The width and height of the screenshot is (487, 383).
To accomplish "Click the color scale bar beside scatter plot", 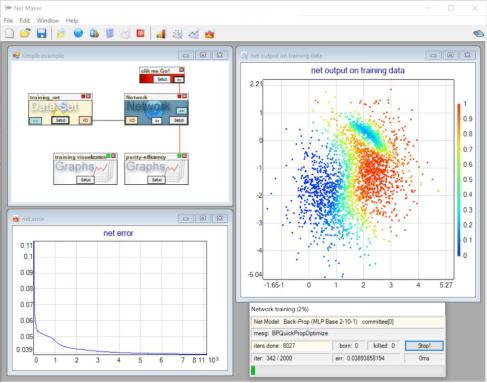I will [x=459, y=180].
